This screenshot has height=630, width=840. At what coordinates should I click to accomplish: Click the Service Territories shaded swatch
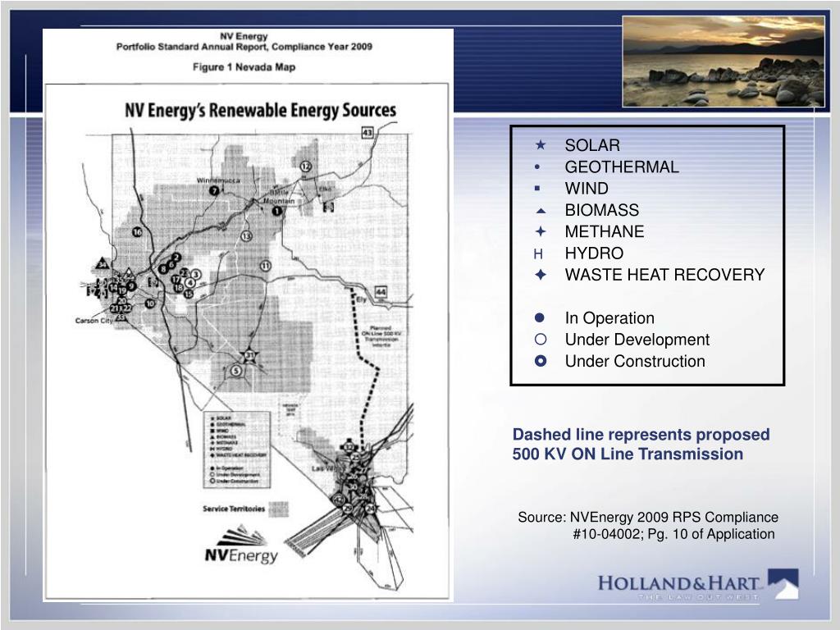coord(278,509)
